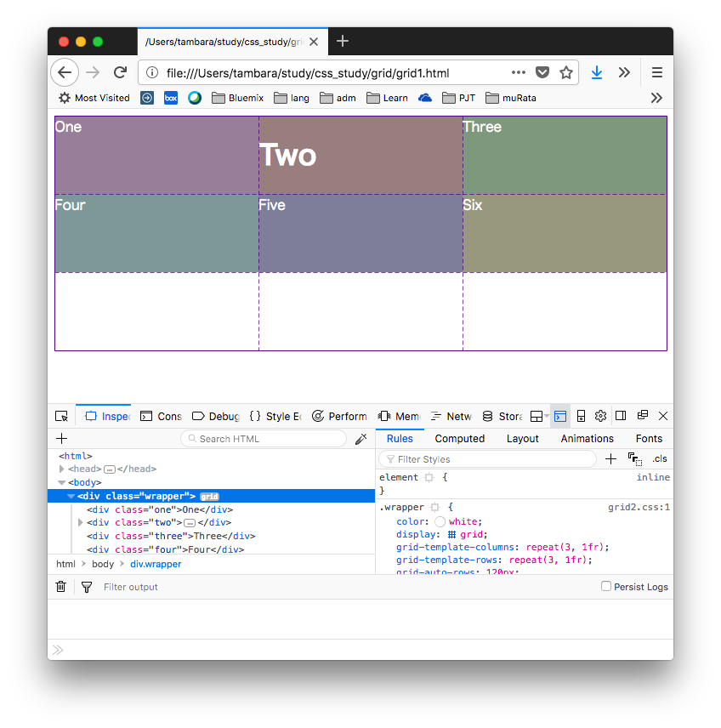Open the muRata bookmark folder
Screen dimensions: 721x728
511,98
